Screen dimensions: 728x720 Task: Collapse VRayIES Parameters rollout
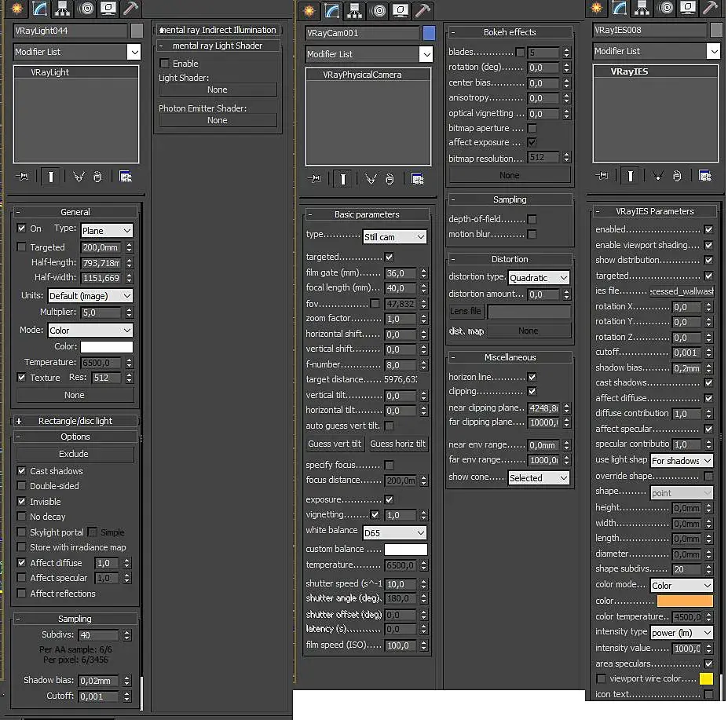(655, 211)
